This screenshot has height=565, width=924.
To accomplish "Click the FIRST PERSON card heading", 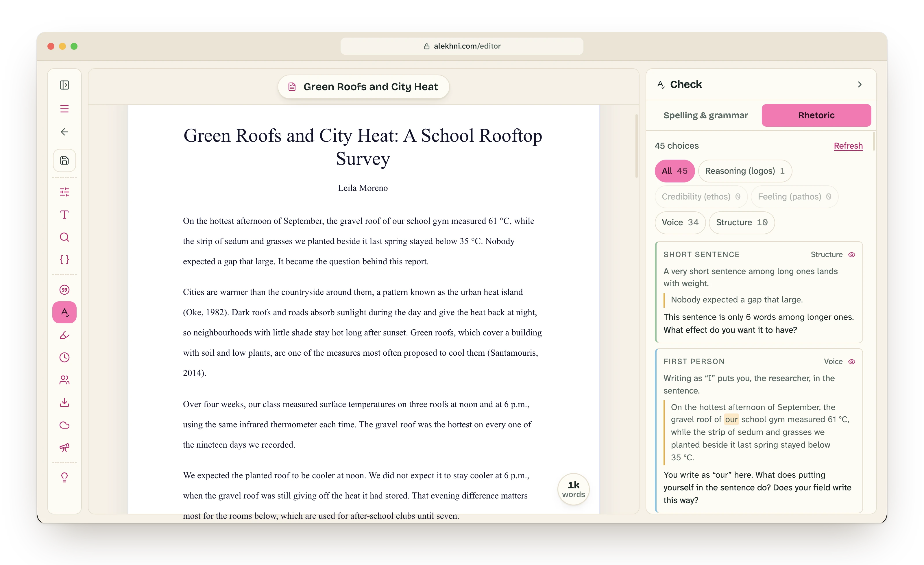I will click(x=694, y=362).
